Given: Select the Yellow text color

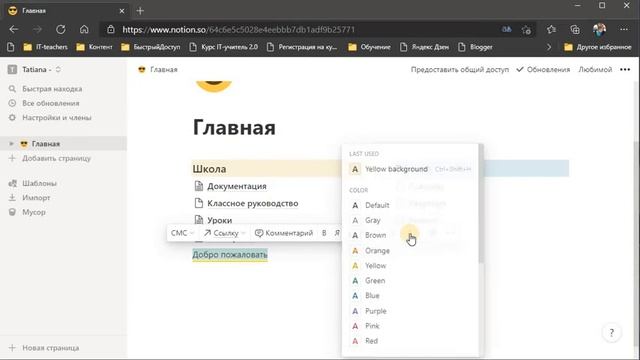Looking at the screenshot, I should click(411, 266).
